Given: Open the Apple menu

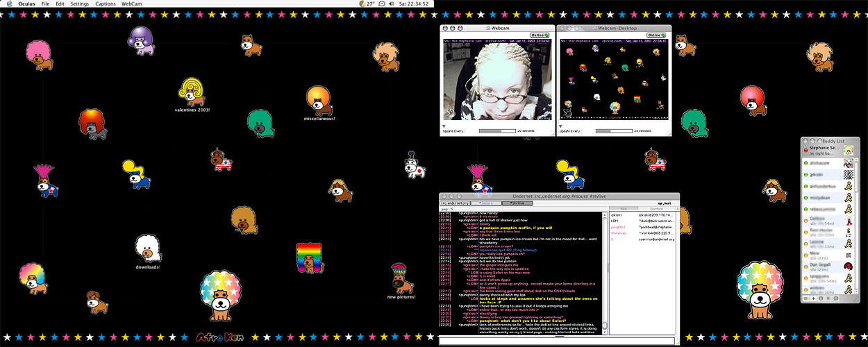Looking at the screenshot, I should [8, 4].
